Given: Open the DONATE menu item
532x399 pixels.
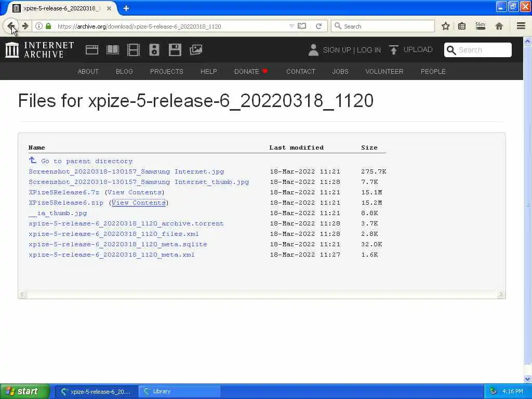Looking at the screenshot, I should click(251, 71).
